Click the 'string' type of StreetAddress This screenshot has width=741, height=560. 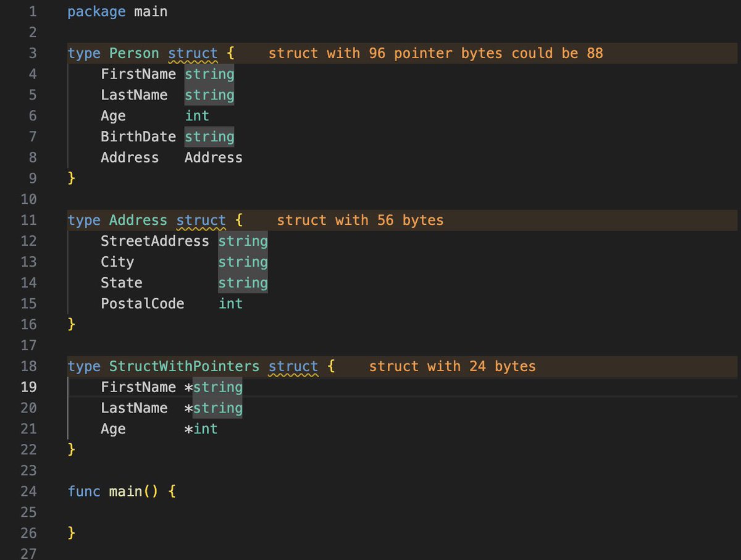point(243,241)
